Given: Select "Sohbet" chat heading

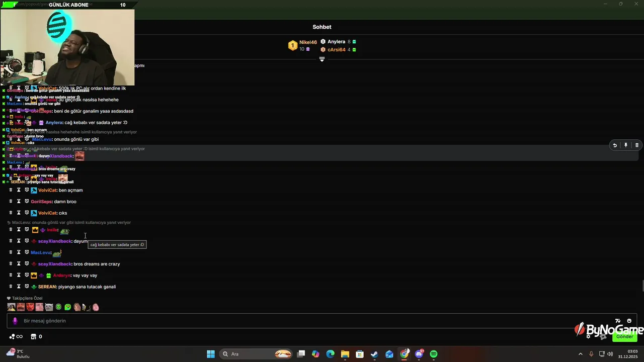Looking at the screenshot, I should pyautogui.click(x=322, y=27).
